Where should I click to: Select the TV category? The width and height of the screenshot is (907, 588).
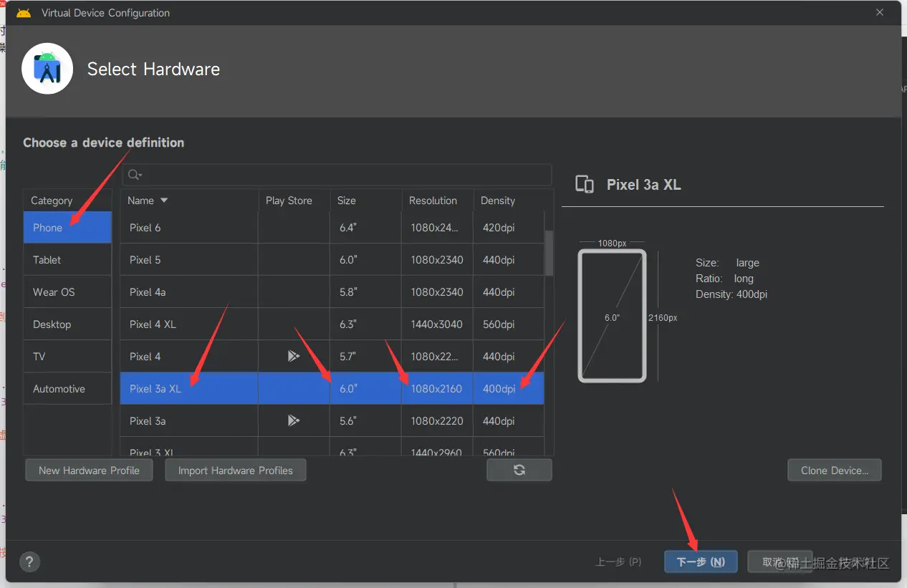67,356
